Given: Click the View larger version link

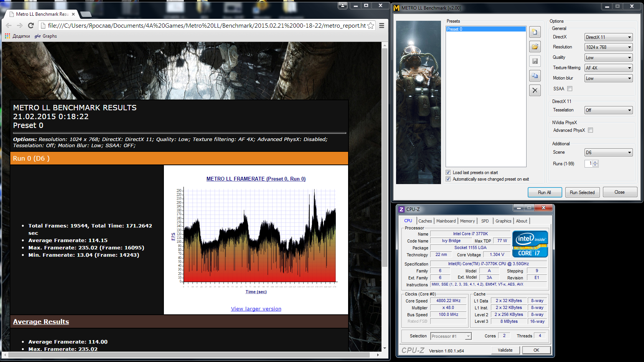Looking at the screenshot, I should pos(256,309).
